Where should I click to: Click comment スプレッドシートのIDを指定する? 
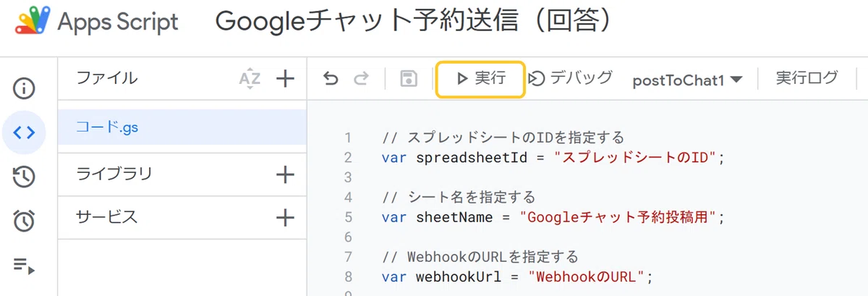point(503,138)
